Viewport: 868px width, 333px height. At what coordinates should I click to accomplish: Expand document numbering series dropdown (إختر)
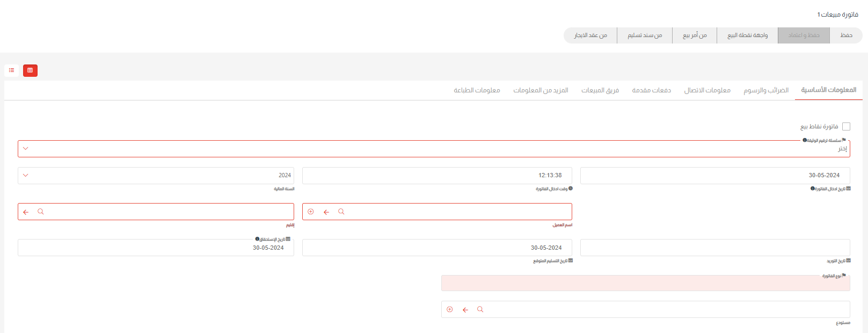(x=434, y=149)
